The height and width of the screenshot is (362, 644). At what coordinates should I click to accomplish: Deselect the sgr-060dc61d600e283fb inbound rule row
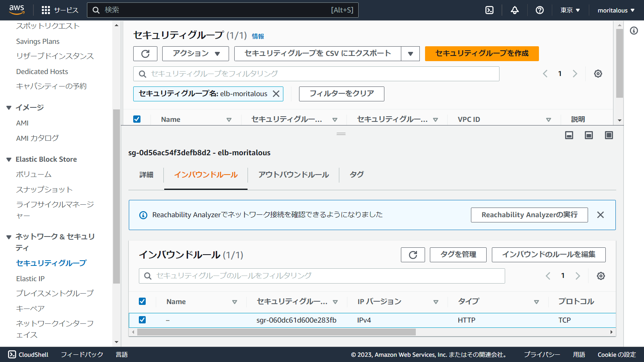point(143,320)
